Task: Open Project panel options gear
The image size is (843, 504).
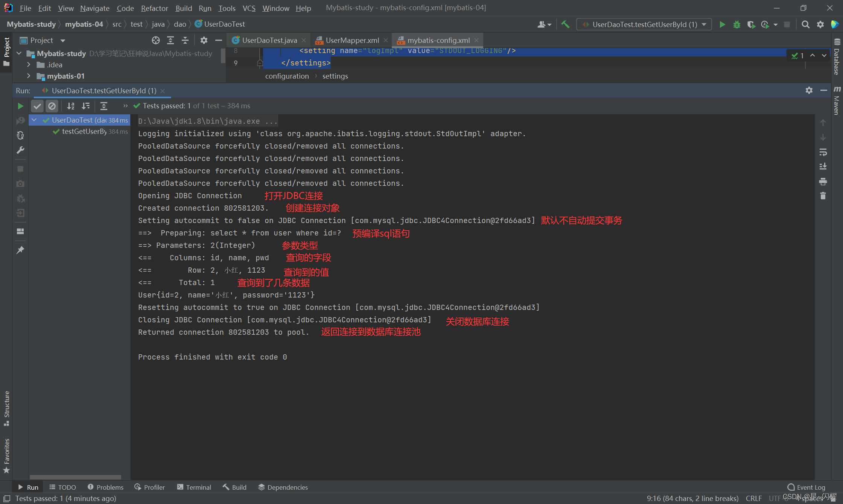Action: click(204, 40)
